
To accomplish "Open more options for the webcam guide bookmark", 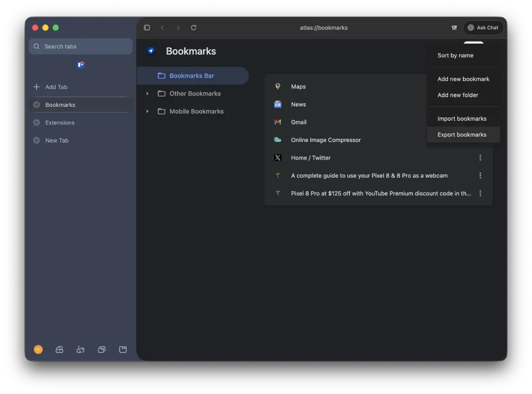I will pyautogui.click(x=480, y=175).
